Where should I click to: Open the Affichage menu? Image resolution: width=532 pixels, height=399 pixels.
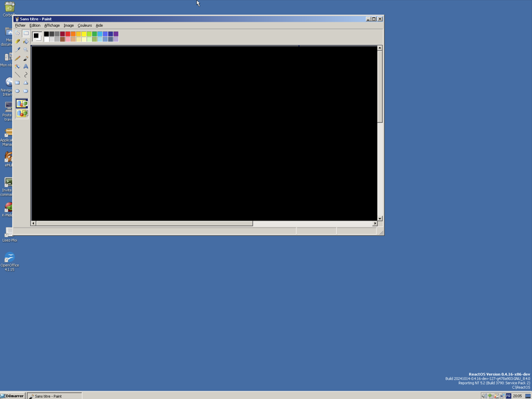coord(52,26)
